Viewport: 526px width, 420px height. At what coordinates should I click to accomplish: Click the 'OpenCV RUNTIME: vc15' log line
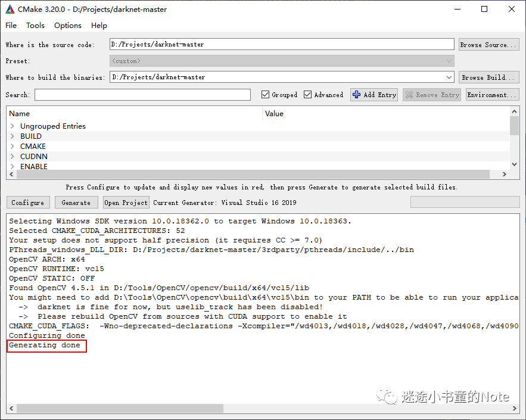57,269
